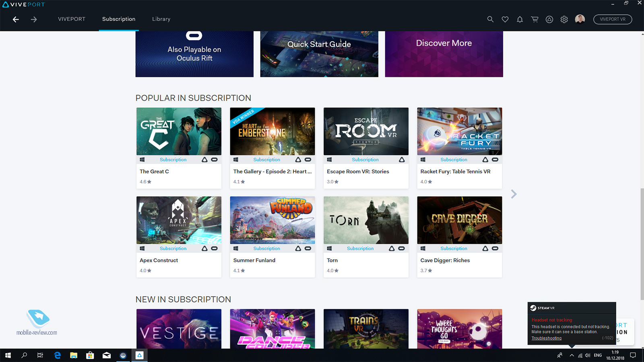Click the Vive icon on The Great C

pos(204,160)
